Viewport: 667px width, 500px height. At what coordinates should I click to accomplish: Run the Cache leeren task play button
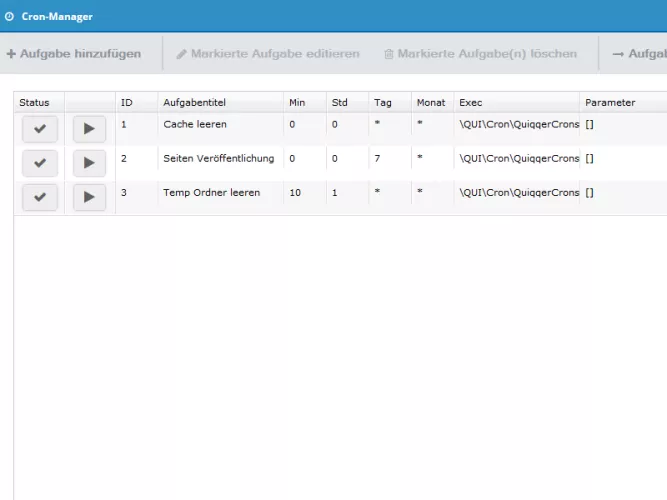tap(89, 129)
